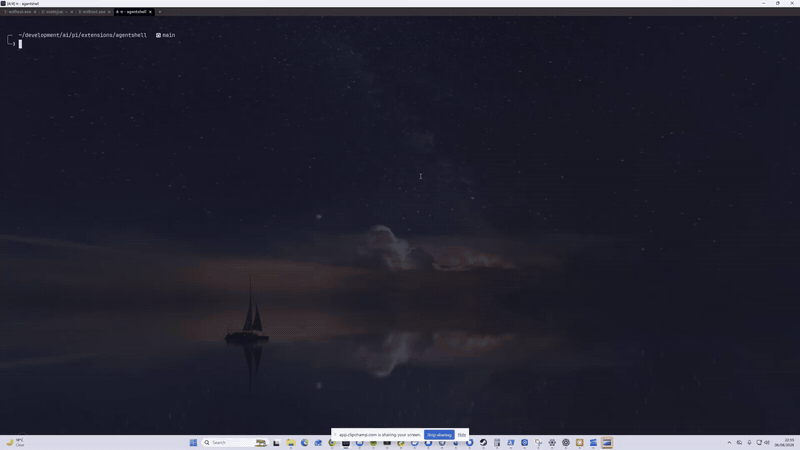Open the weather widget on taskbar
The width and height of the screenshot is (800, 450).
pos(15,442)
